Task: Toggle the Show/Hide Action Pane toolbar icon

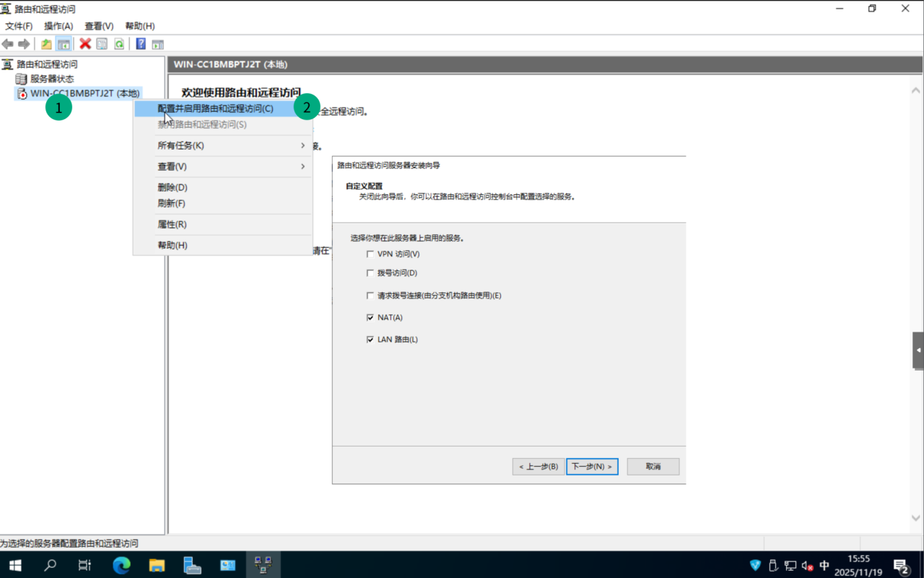Action: pyautogui.click(x=157, y=44)
